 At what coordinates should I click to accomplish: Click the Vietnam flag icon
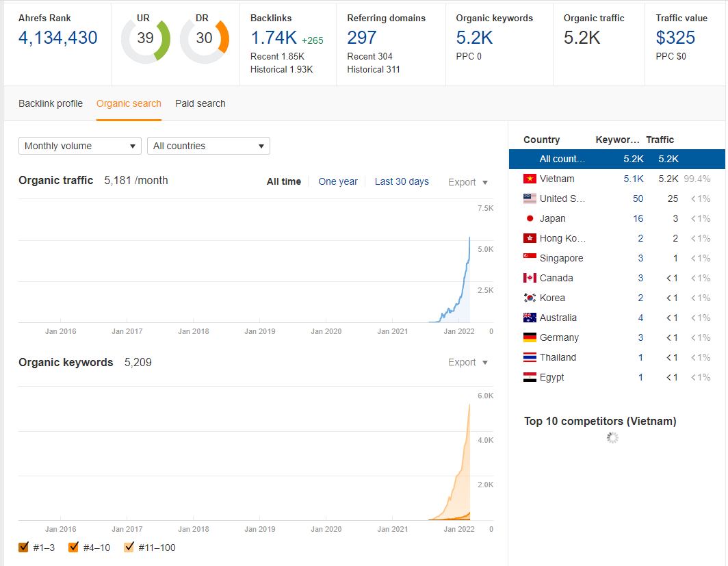click(529, 179)
